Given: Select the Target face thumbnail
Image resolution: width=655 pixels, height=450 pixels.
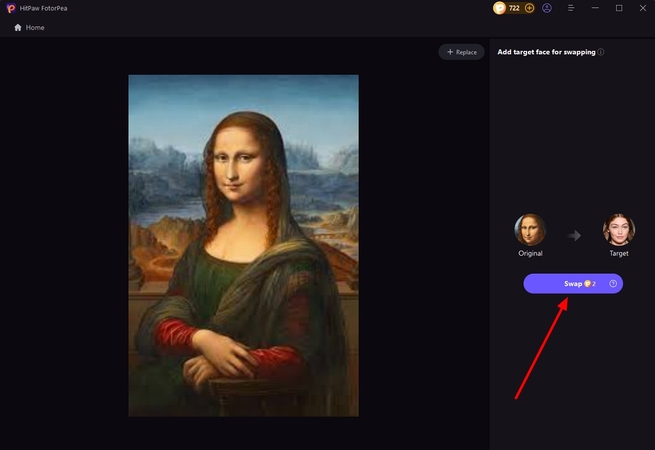Looking at the screenshot, I should point(619,229).
